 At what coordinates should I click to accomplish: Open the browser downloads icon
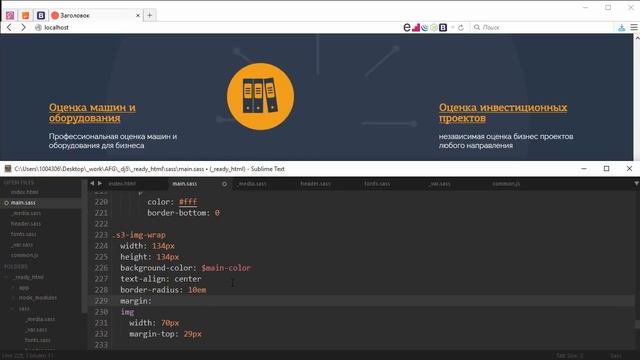pos(621,27)
